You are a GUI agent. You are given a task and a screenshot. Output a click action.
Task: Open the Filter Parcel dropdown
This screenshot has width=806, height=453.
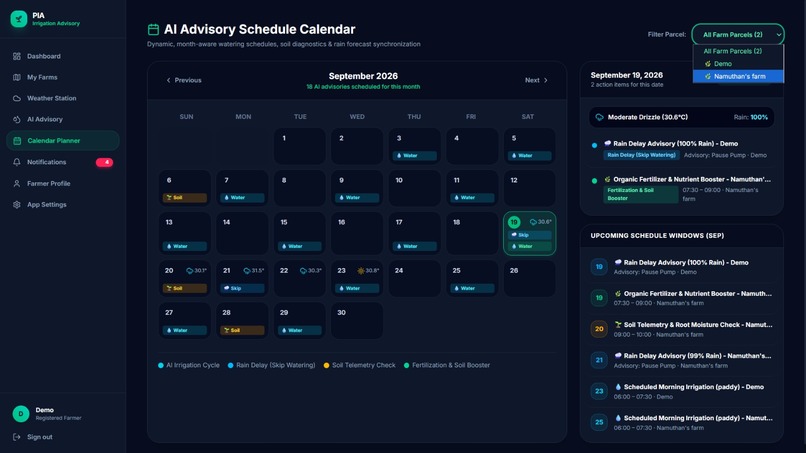738,34
